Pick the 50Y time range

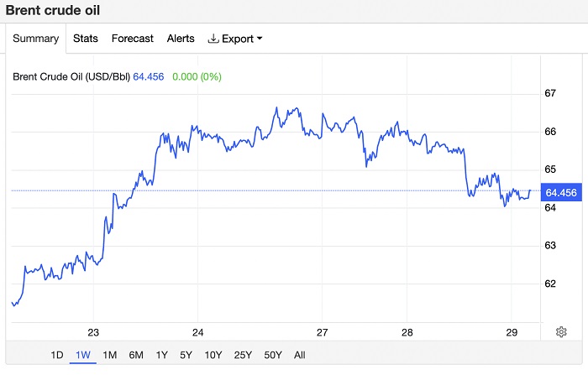[x=273, y=355]
